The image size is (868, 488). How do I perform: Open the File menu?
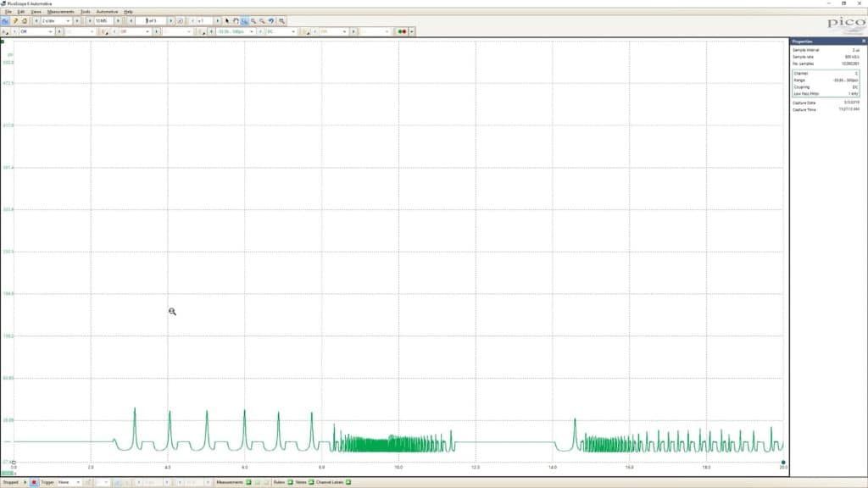(x=8, y=12)
